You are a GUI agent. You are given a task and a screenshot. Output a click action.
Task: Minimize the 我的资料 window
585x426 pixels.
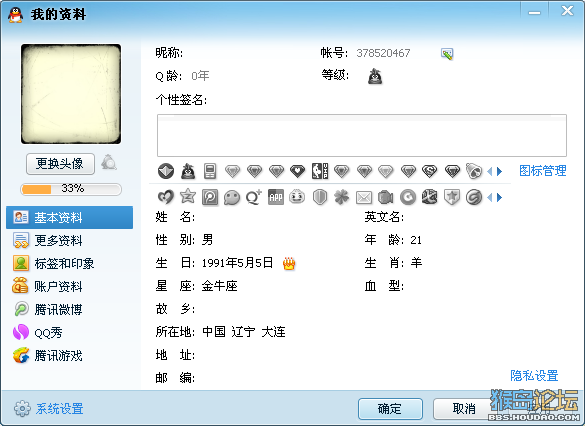pos(534,12)
